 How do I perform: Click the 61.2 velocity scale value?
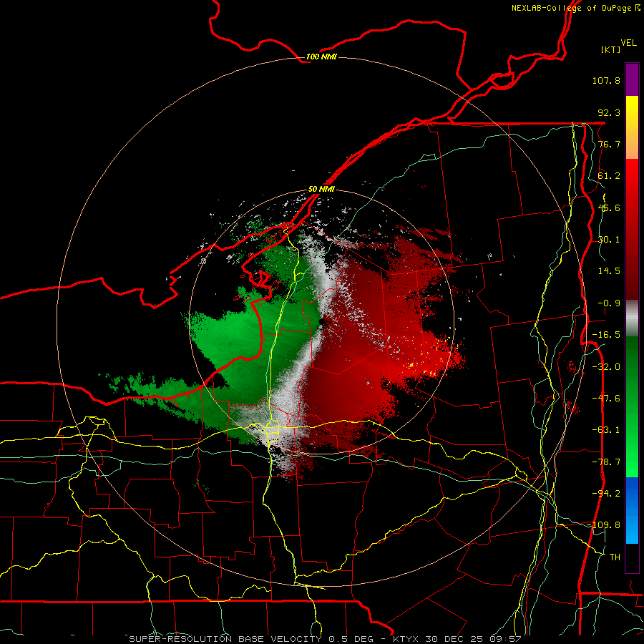coord(609,176)
